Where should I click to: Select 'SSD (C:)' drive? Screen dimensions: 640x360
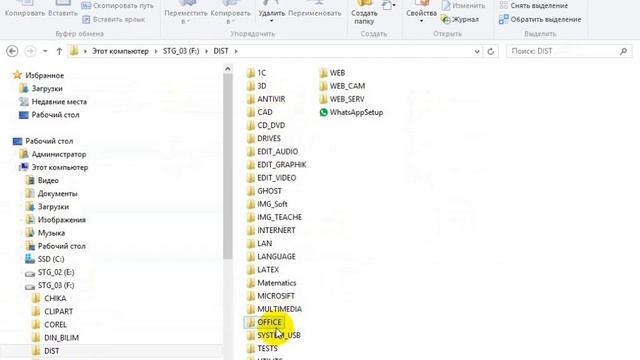point(44,259)
